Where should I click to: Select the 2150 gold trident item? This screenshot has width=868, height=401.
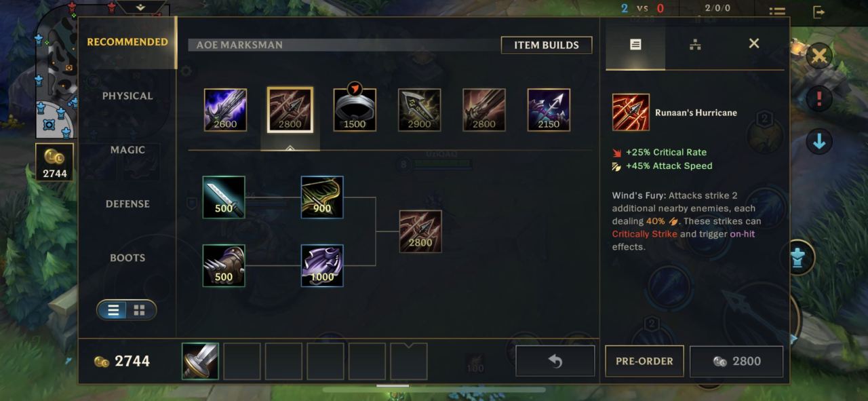[x=549, y=110]
